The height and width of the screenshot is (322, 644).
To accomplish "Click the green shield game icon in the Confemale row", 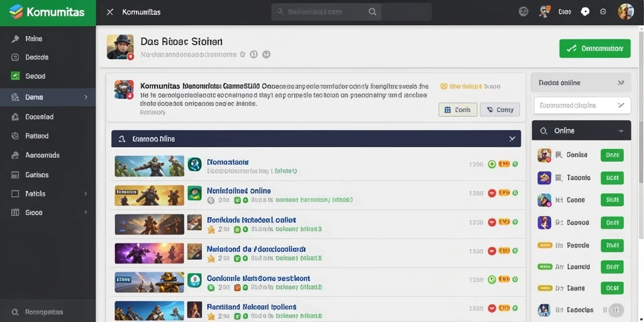I will click(195, 280).
